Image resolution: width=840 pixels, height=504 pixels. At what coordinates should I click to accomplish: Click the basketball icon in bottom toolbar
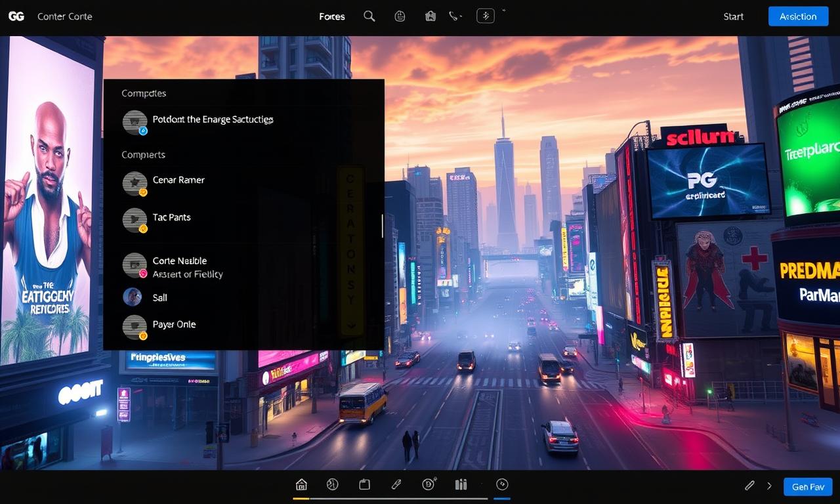click(x=332, y=485)
